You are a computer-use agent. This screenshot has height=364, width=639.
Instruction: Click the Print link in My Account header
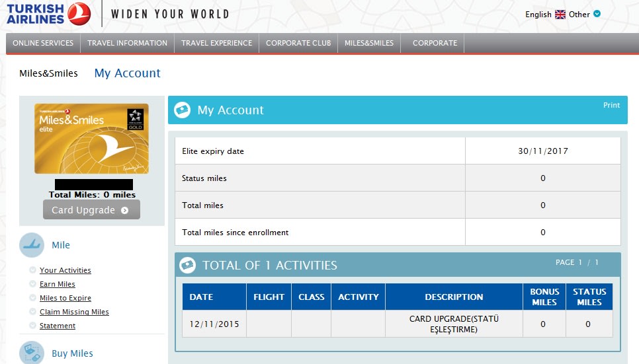[x=611, y=105]
